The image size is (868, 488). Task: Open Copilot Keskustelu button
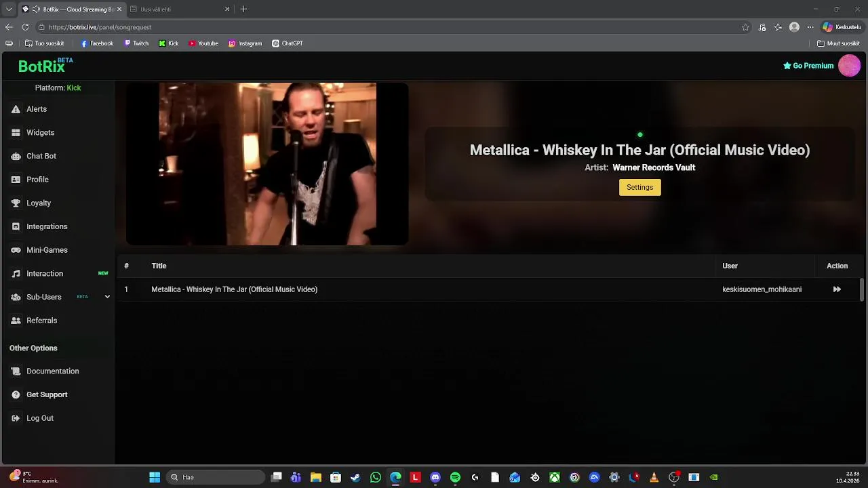[x=841, y=27]
